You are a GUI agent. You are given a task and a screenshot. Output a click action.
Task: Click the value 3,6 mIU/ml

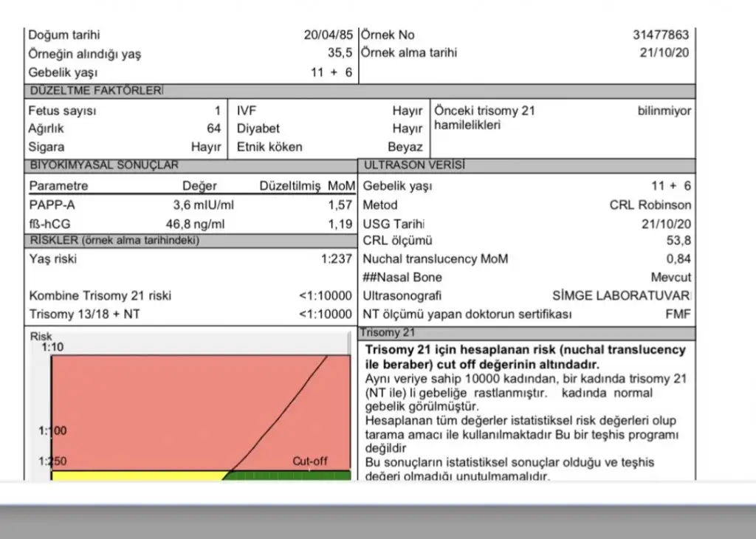coord(204,205)
